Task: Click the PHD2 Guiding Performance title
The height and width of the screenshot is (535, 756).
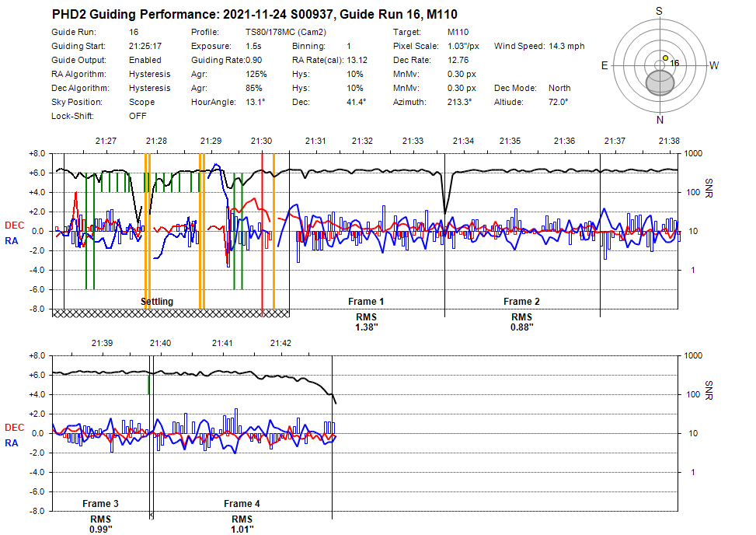Action: point(255,15)
